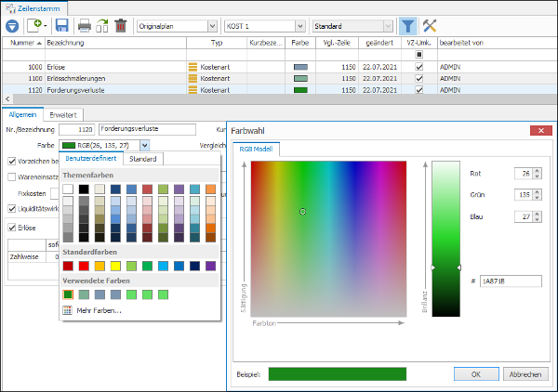558x392 pixels.
Task: Select the RGB Modell tab
Action: (x=256, y=149)
